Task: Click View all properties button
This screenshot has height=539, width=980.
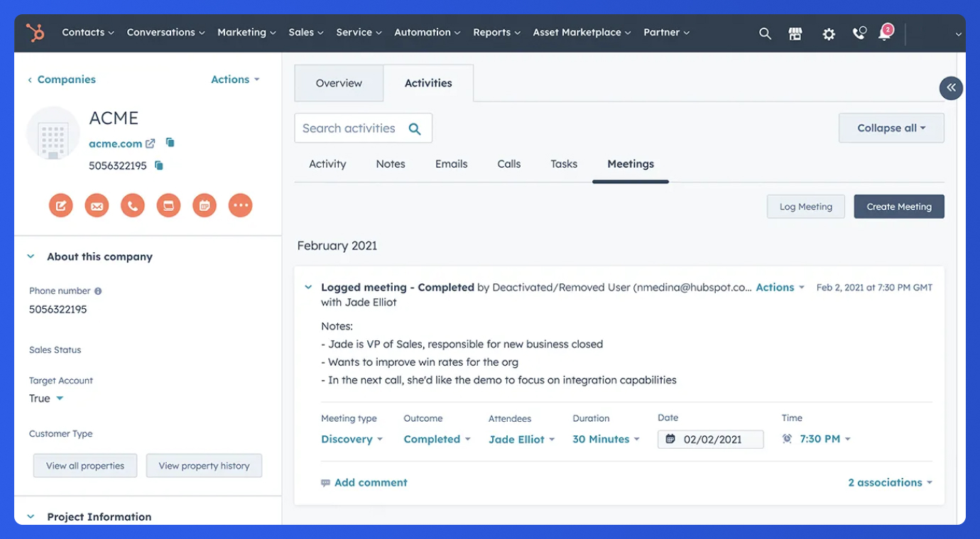Action: tap(85, 466)
